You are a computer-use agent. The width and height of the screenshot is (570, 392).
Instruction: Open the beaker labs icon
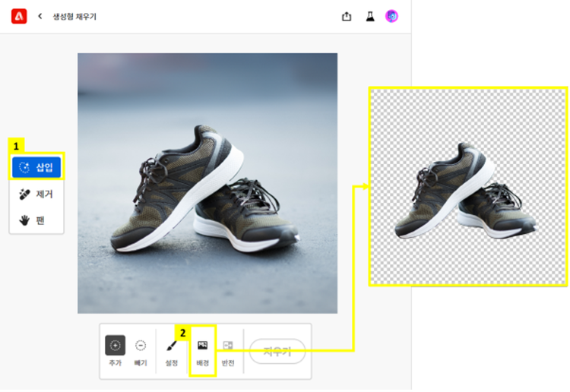tap(370, 17)
